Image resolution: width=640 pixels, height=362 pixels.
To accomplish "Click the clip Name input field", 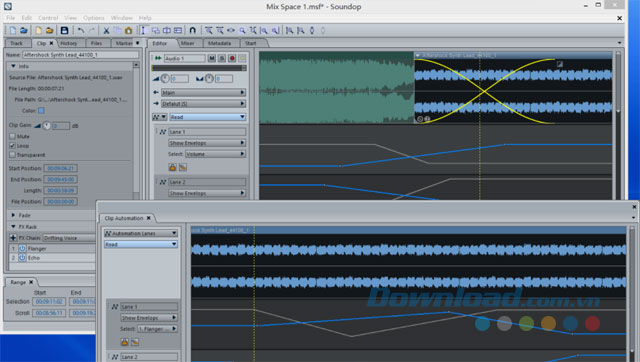I will click(81, 55).
